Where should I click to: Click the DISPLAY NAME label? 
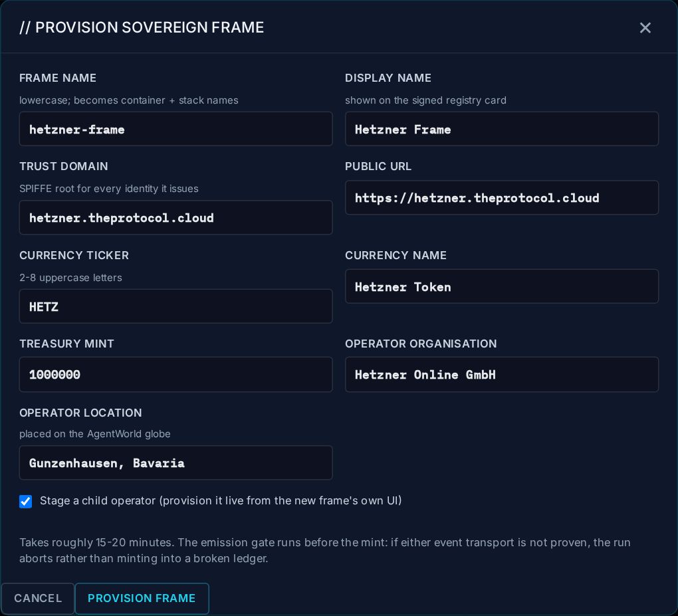coord(388,78)
